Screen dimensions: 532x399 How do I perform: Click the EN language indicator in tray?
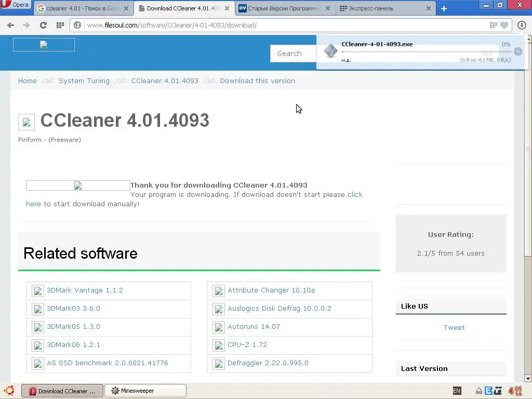[457, 391]
